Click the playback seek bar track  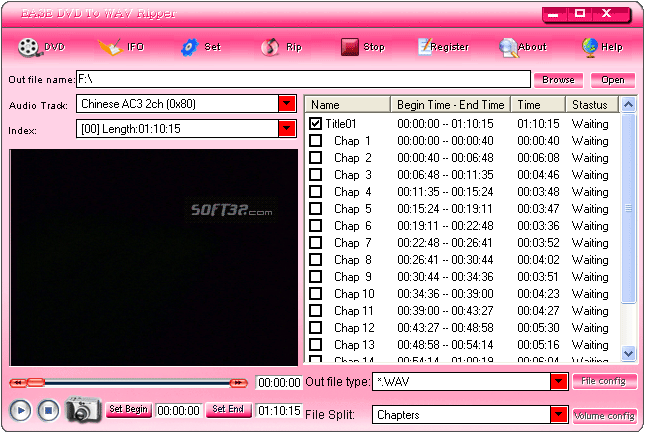tap(138, 383)
